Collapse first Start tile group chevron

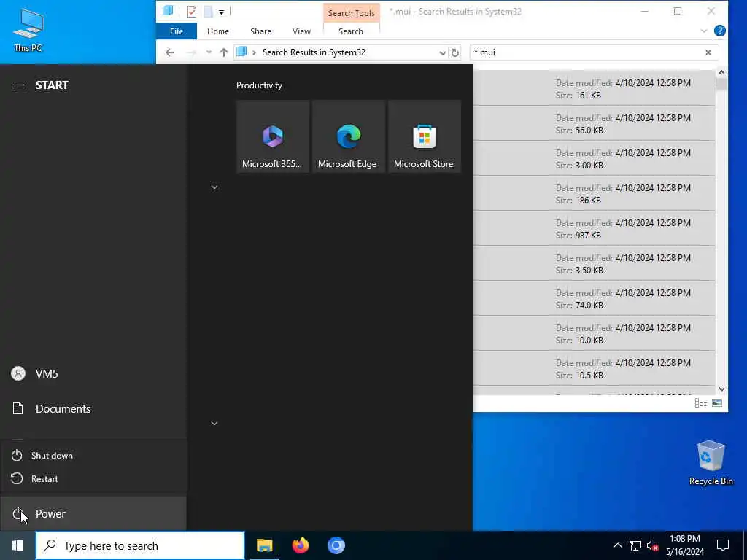coord(214,187)
